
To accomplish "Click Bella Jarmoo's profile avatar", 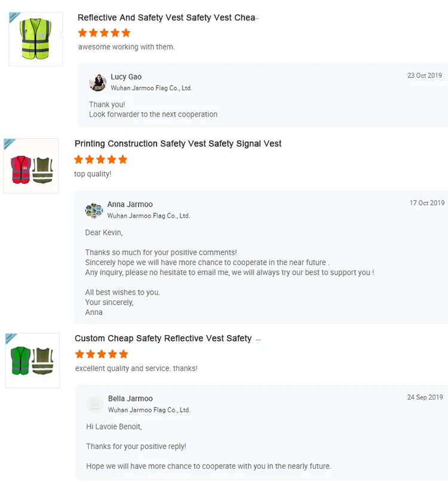I will click(95, 404).
